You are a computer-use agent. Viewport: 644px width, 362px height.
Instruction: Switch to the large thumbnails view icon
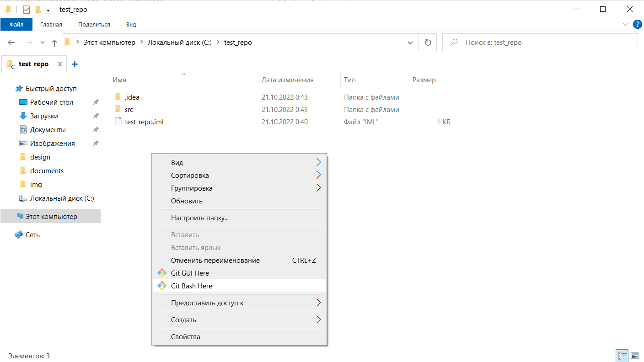[x=635, y=356]
